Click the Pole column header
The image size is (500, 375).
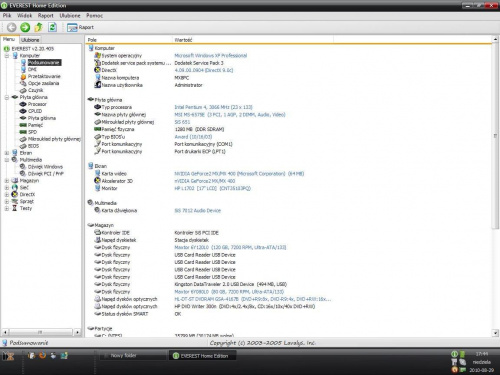(x=129, y=40)
